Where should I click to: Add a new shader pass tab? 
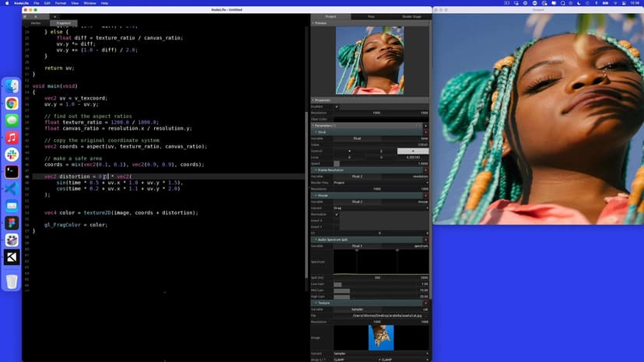point(54,16)
